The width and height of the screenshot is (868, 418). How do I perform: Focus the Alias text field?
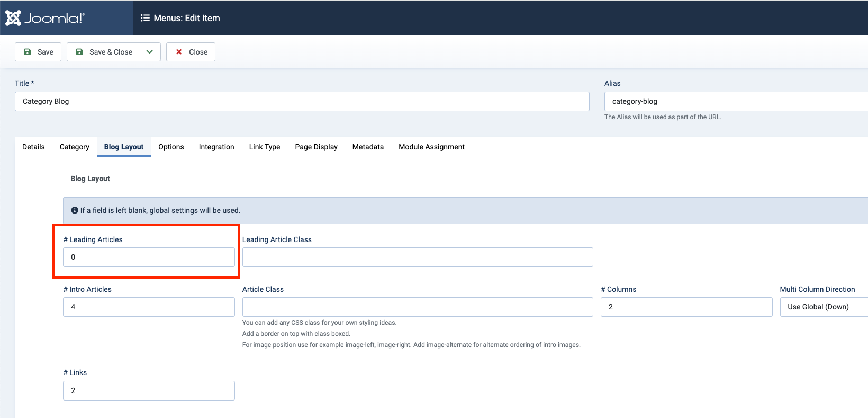(736, 102)
